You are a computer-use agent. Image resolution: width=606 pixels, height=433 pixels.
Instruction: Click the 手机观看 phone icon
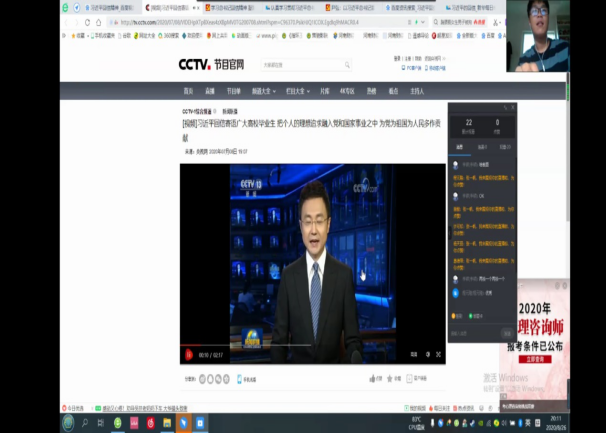coord(240,379)
